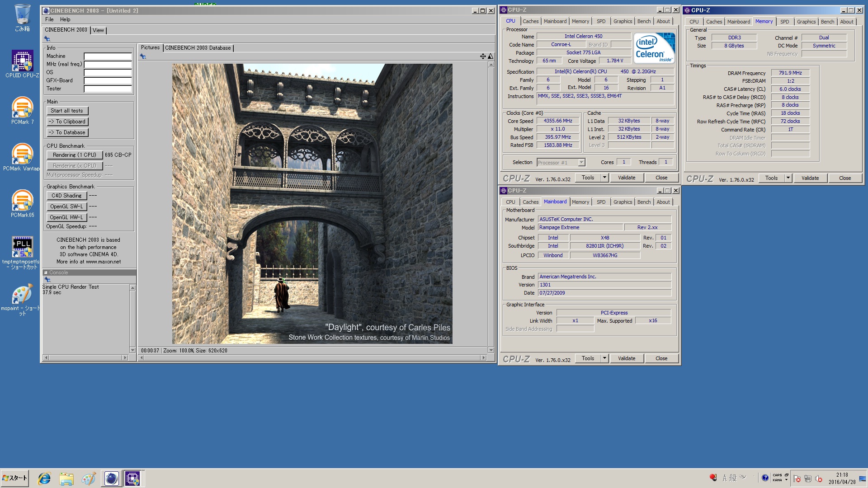Click Close button in CPU-Z Mainboard window
Viewport: 868px width, 488px height.
point(661,358)
